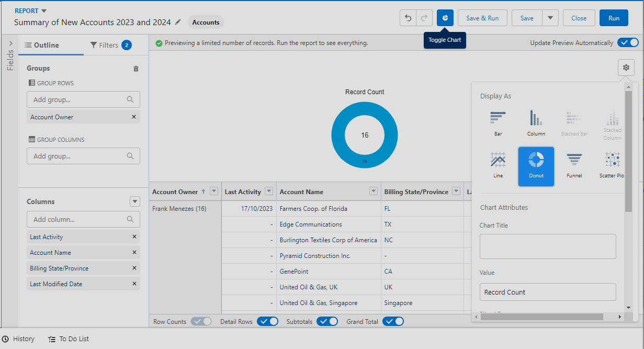Open the History utility item

18,339
